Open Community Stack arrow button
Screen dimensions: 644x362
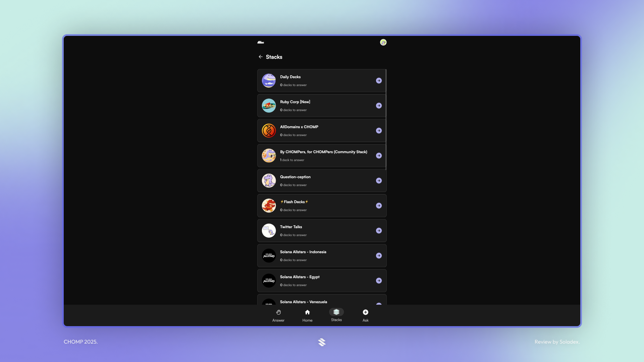[x=379, y=156]
